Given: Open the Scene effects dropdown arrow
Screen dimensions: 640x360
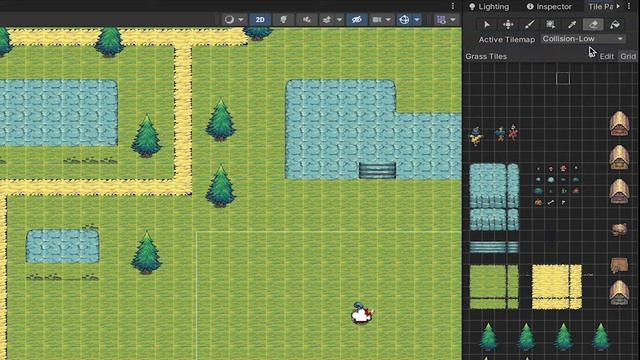Looking at the screenshot, I should pos(339,20).
